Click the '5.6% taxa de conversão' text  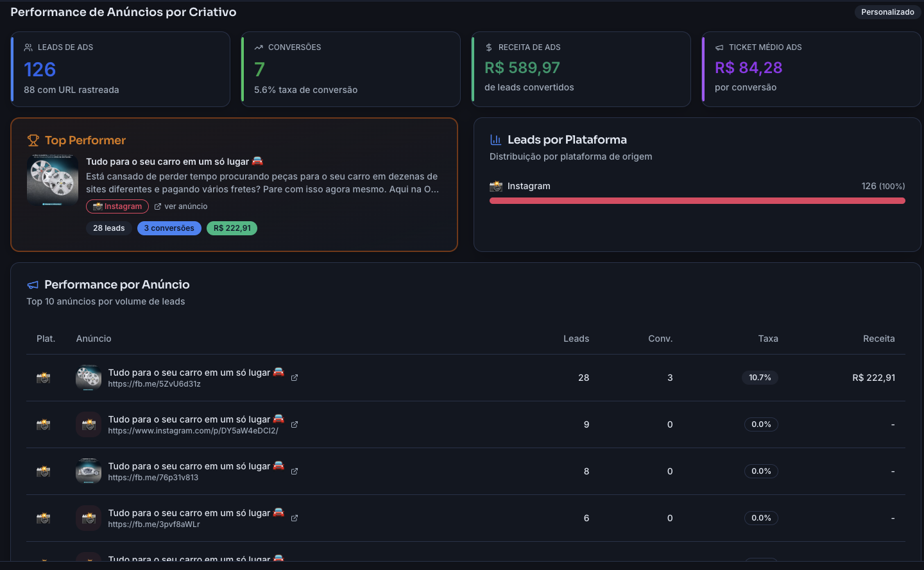(306, 90)
